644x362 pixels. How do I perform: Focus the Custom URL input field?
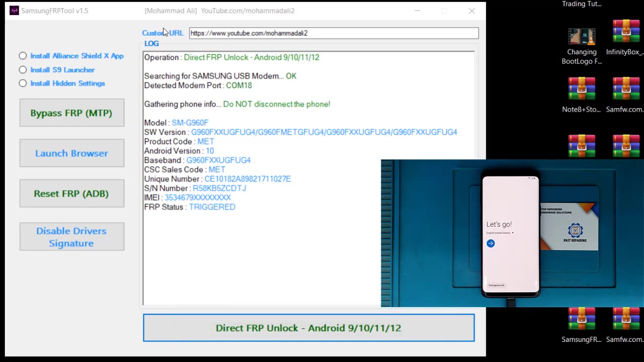click(334, 33)
